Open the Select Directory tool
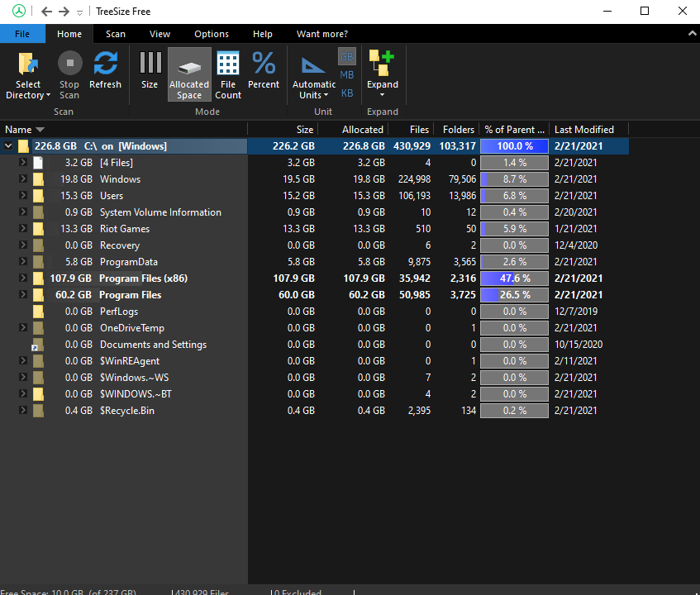 click(x=27, y=74)
